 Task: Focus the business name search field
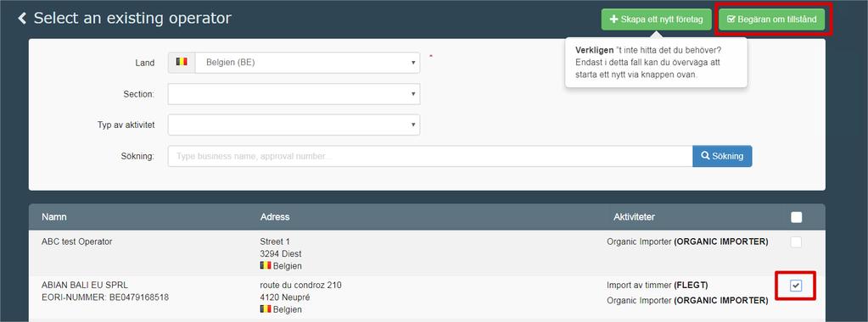(430, 156)
